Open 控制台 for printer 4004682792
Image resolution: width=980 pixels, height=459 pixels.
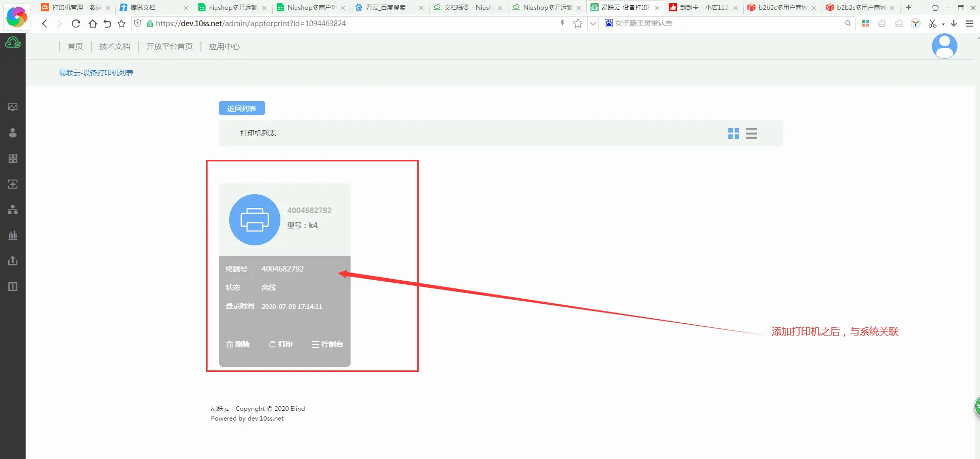tap(328, 345)
